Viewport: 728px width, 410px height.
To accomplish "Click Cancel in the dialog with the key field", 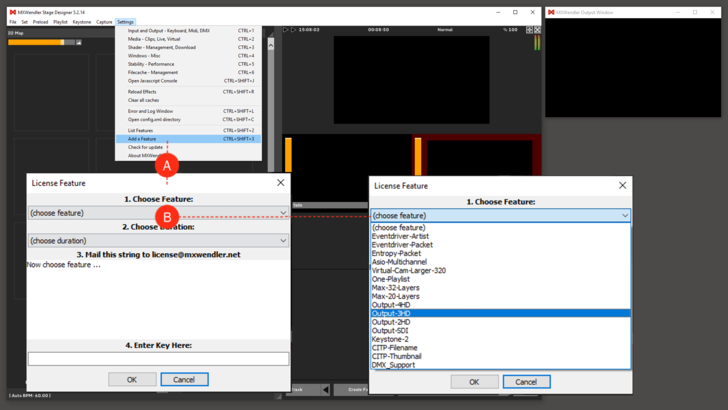I will click(184, 379).
